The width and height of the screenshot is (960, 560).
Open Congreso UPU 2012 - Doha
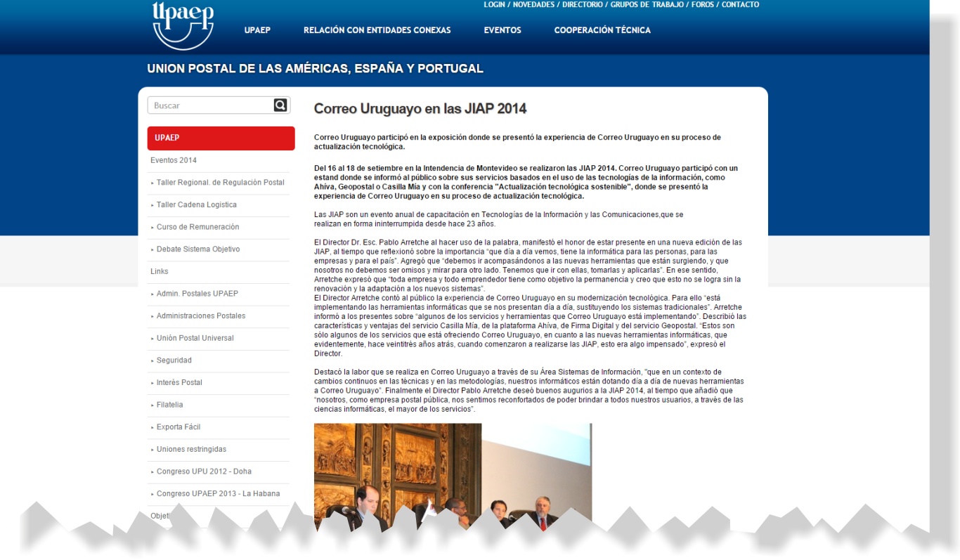[x=204, y=471]
